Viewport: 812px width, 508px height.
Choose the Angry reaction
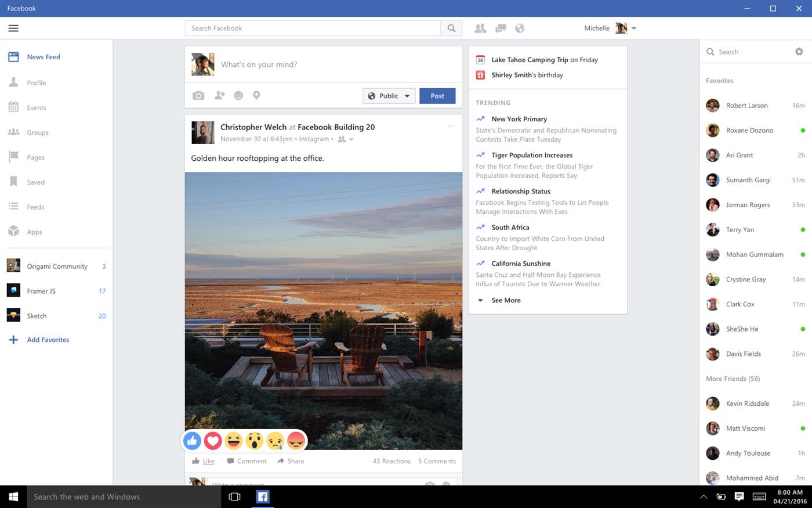[x=296, y=441]
